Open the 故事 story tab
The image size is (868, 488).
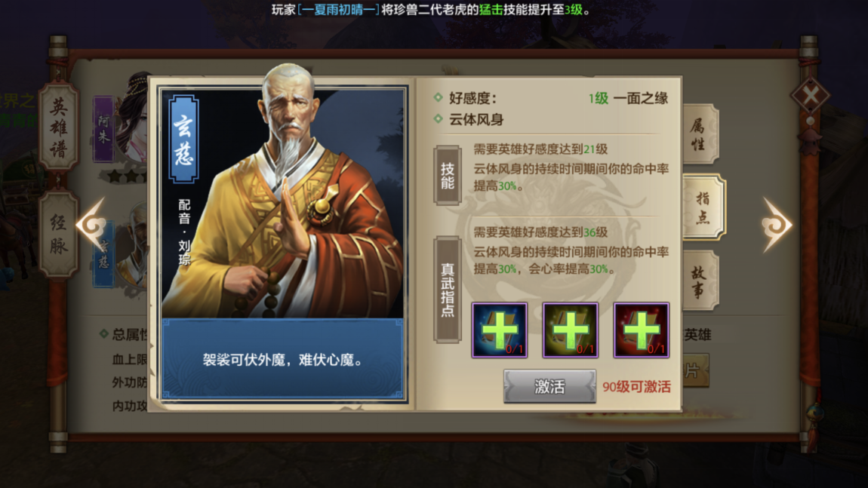tap(700, 281)
